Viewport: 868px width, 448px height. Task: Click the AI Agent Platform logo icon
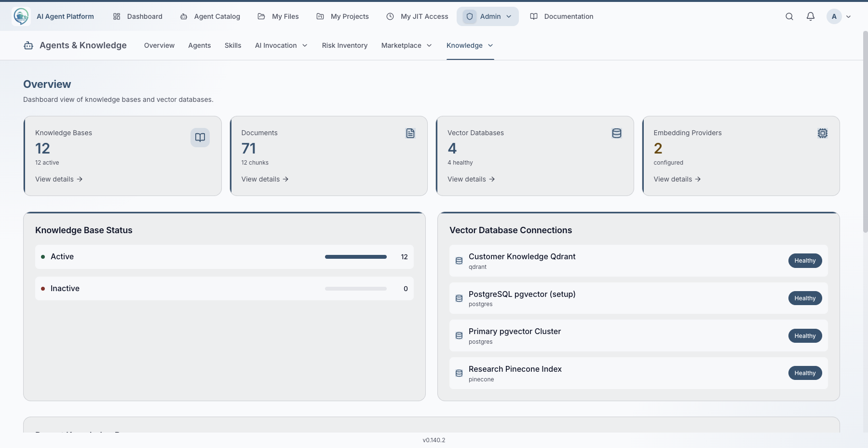[x=21, y=16]
